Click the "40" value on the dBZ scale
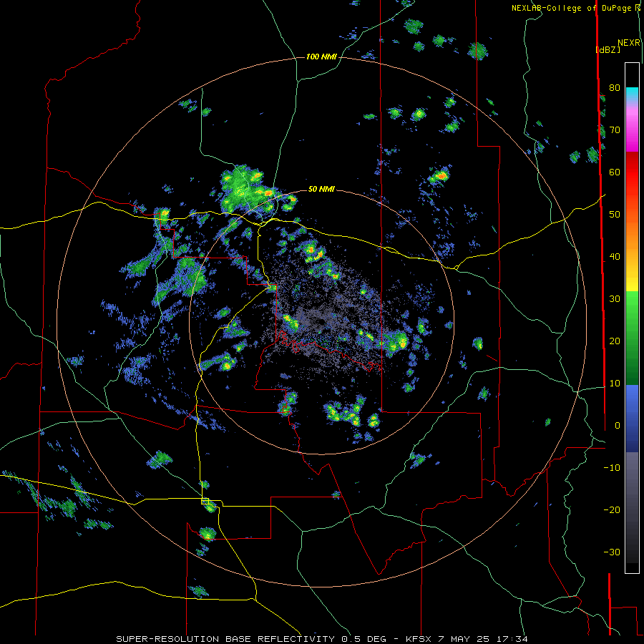The width and height of the screenshot is (644, 644). (615, 257)
